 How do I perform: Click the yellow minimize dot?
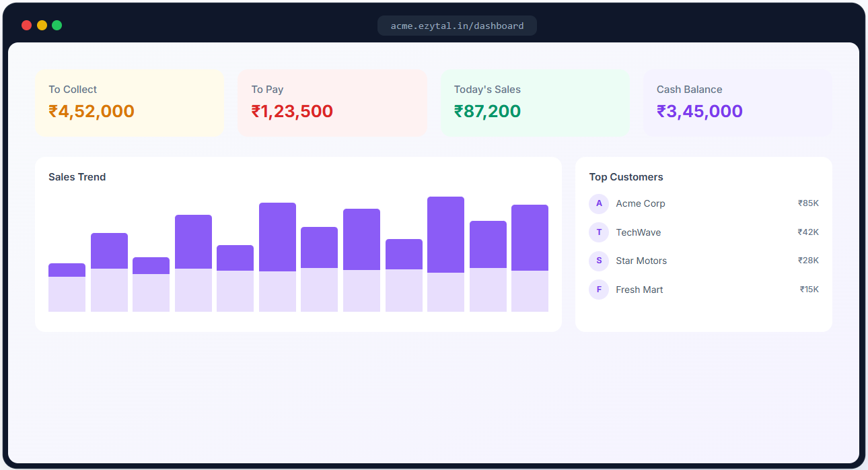tap(42, 26)
